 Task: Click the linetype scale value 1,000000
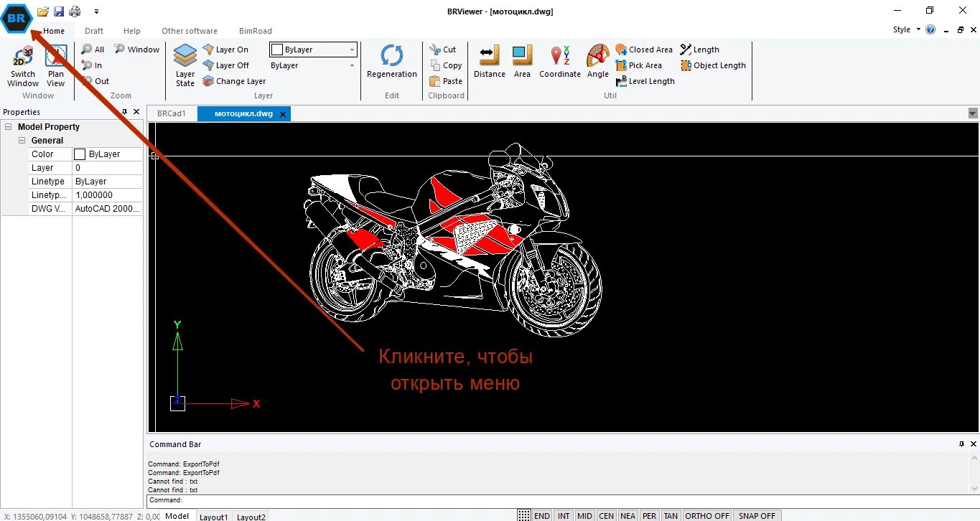[x=108, y=195]
